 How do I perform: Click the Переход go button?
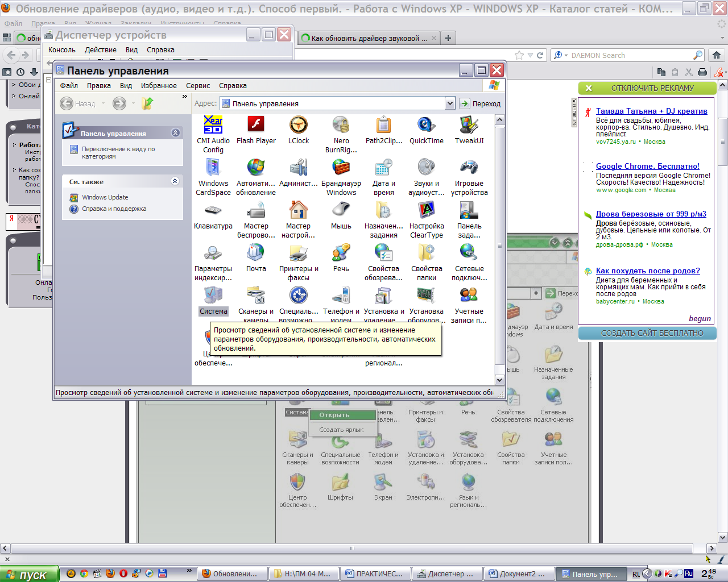click(x=480, y=103)
